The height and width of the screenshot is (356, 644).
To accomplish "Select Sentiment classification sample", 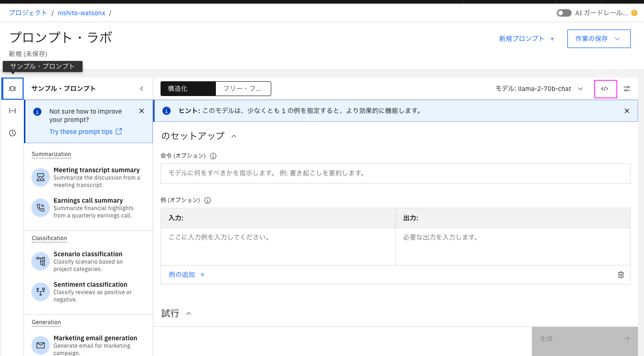I will click(x=88, y=292).
